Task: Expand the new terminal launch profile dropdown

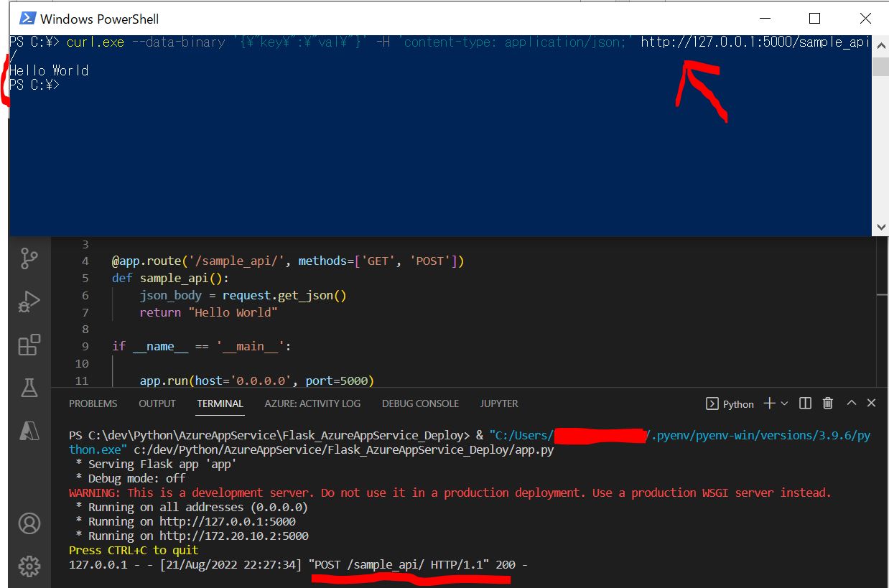Action: click(784, 403)
